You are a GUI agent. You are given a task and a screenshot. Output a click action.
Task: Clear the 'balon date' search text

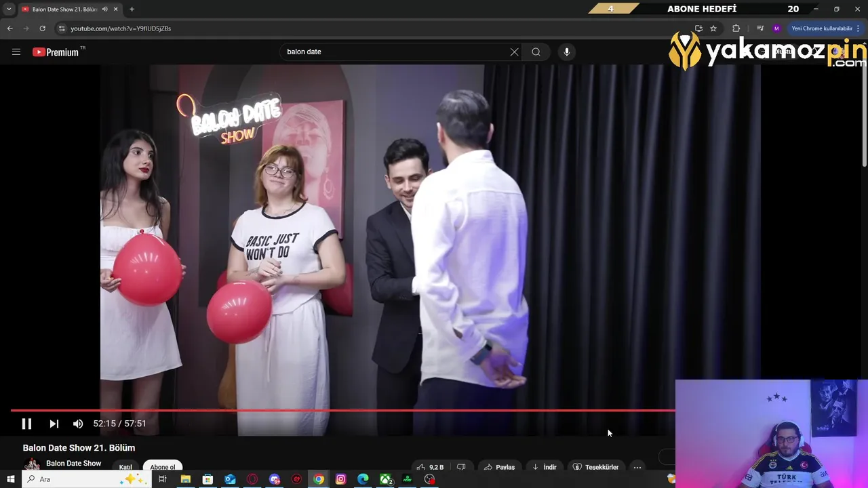point(514,52)
